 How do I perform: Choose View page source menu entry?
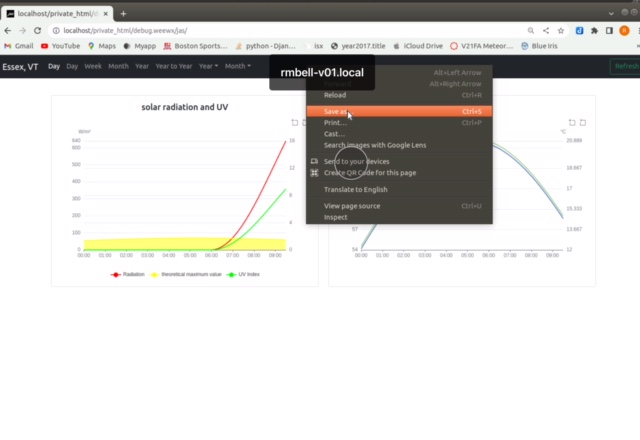pos(352,206)
